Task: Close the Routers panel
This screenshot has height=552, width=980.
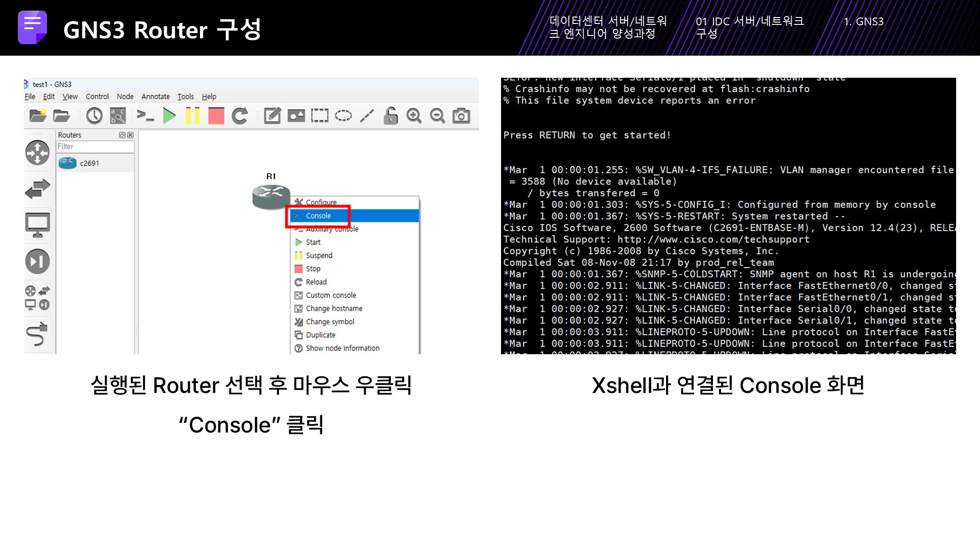Action: pos(131,135)
